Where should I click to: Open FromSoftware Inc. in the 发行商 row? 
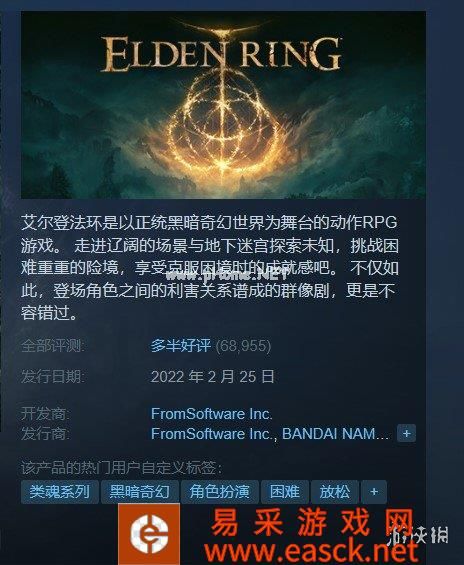pos(211,433)
